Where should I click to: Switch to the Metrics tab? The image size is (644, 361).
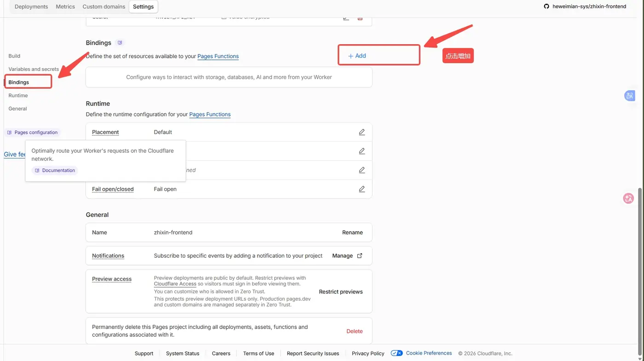65,6
